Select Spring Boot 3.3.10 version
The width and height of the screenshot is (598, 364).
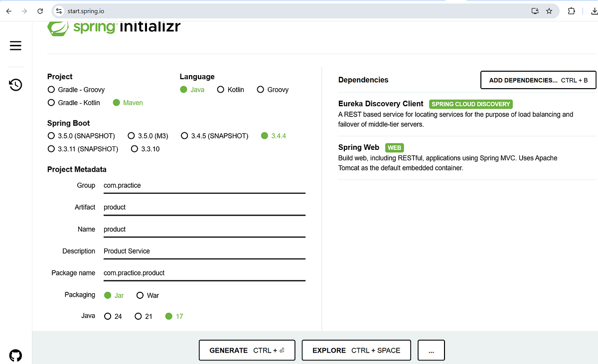coord(145,149)
